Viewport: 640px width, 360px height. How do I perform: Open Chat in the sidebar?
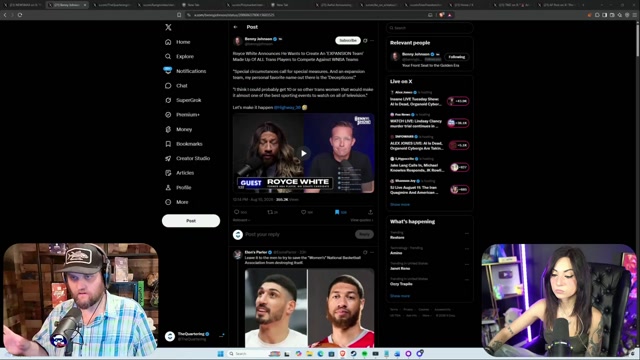coord(177,86)
